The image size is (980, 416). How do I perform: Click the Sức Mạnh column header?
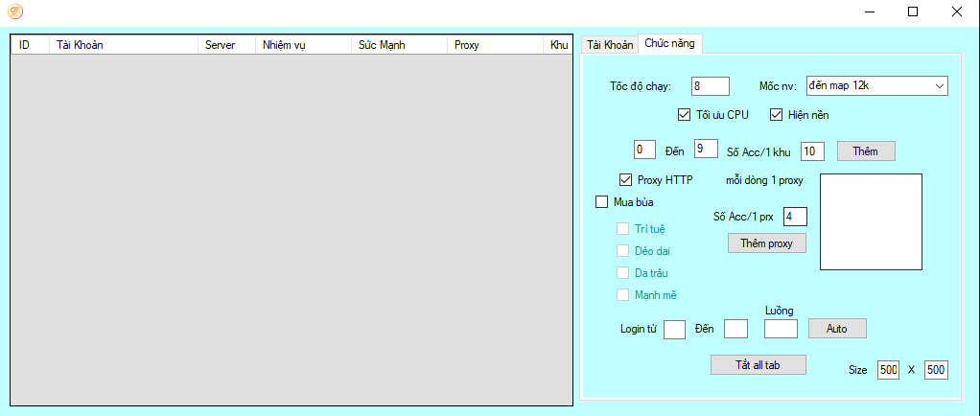[399, 45]
